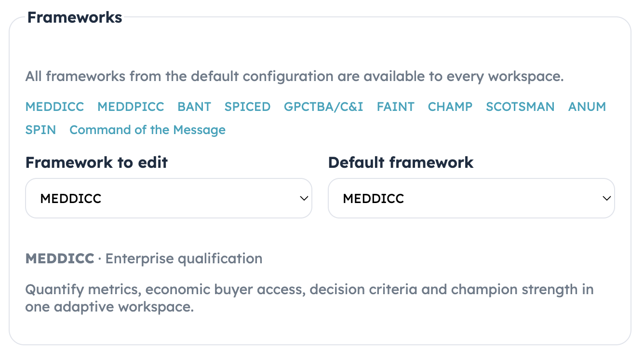Select the BANT framework link

194,107
